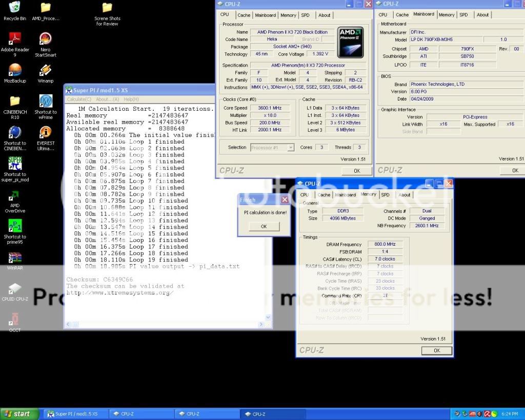The image size is (525, 420).
Task: Open the Windows start button
Action: tap(19, 414)
